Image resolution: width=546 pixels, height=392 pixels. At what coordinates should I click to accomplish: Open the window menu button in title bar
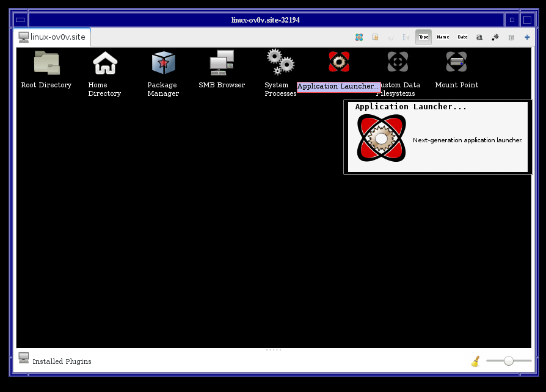(21, 20)
